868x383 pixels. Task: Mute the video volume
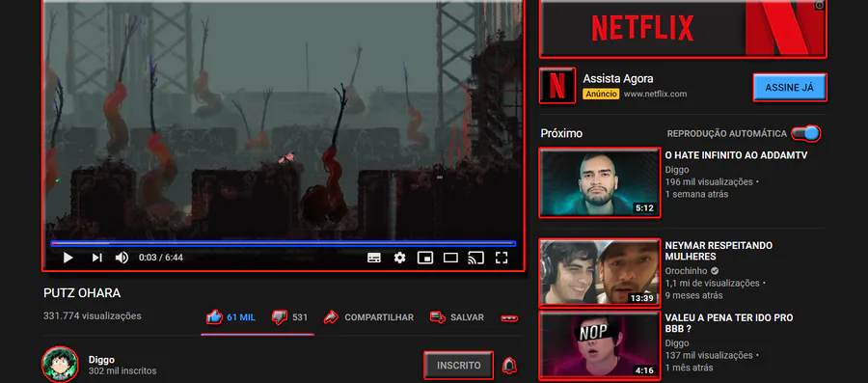coord(122,258)
